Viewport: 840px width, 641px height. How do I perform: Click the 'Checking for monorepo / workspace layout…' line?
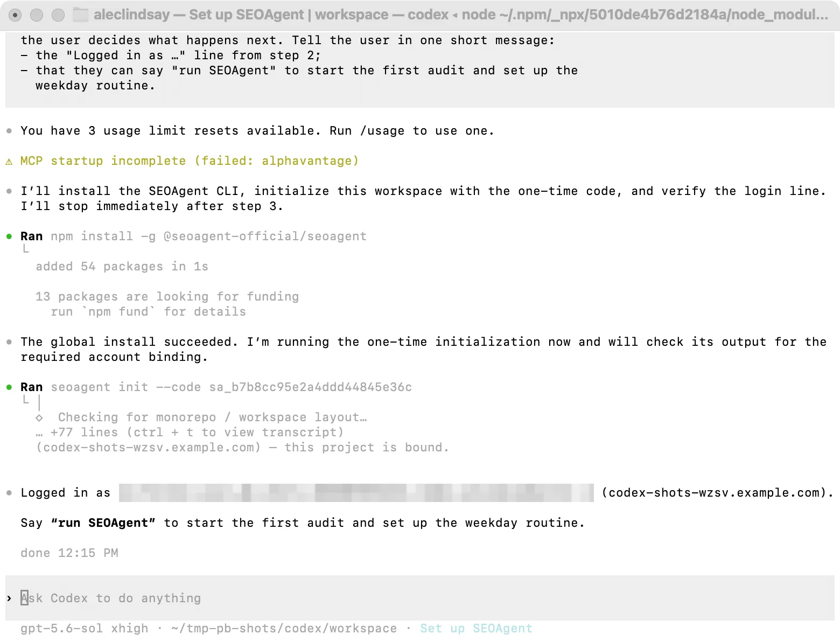coord(213,417)
